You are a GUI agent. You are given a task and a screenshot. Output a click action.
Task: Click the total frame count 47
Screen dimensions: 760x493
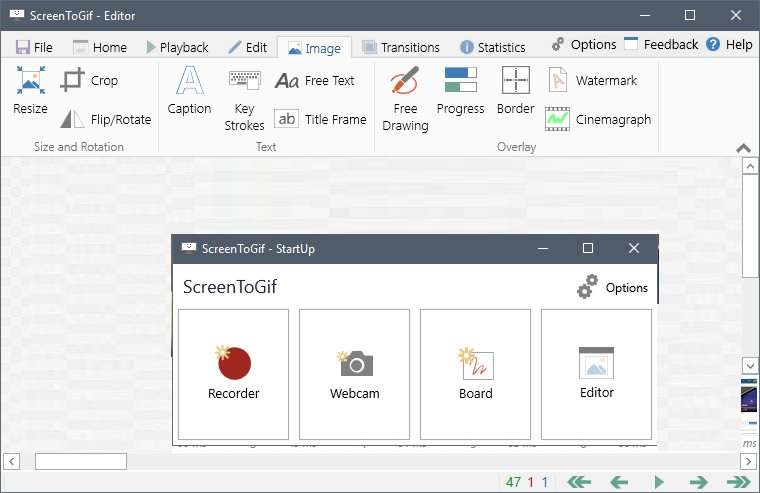point(513,482)
